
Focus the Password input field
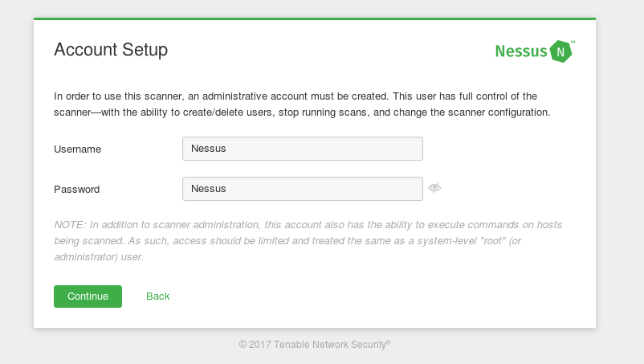[x=303, y=189]
